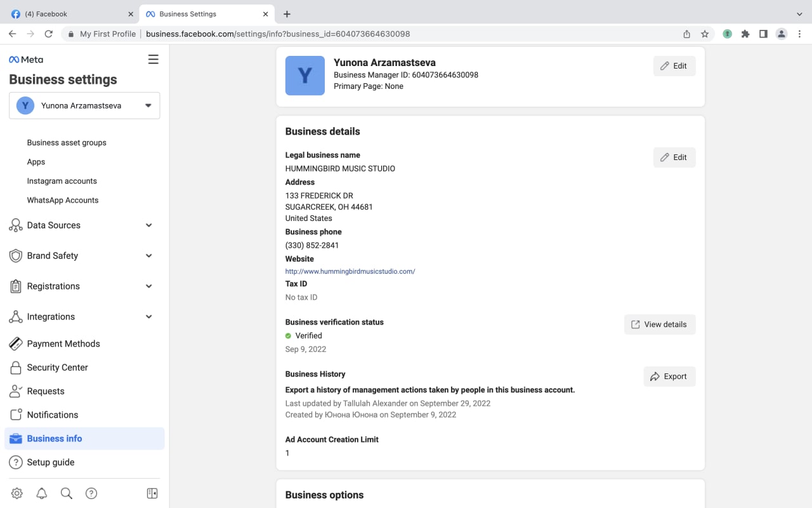The height and width of the screenshot is (508, 812).
Task: Click the 'No tax ID' text
Action: pos(301,297)
